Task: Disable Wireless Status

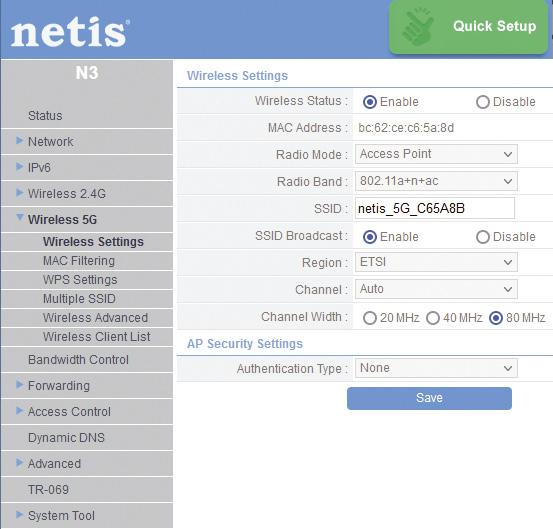Action: coord(482,102)
